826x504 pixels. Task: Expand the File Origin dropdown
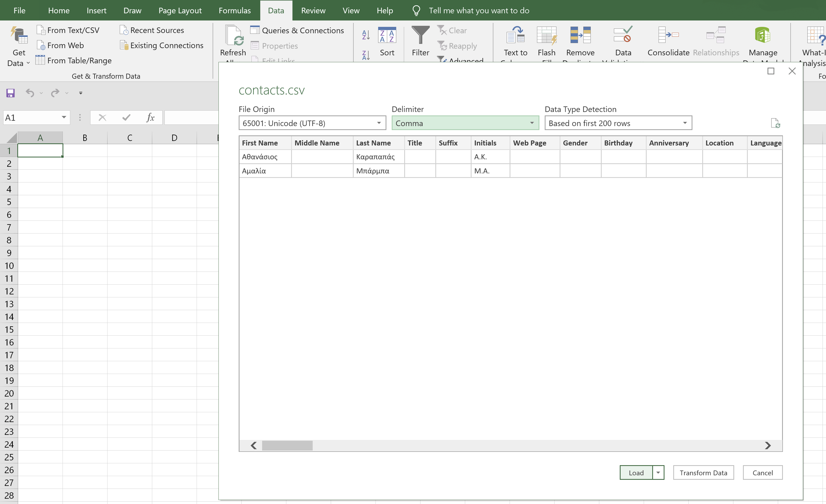[379, 123]
